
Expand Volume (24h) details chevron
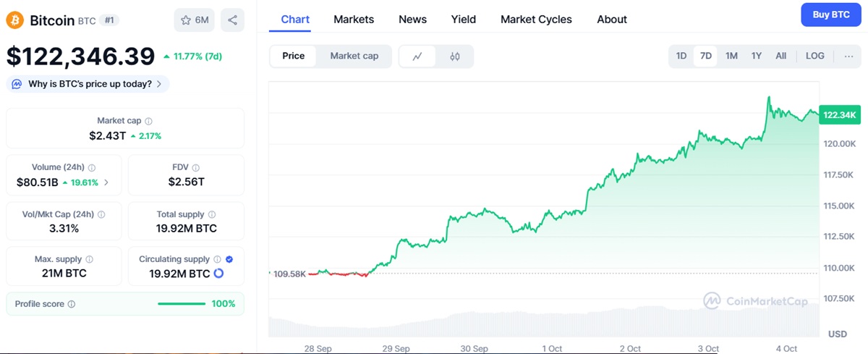coord(107,182)
